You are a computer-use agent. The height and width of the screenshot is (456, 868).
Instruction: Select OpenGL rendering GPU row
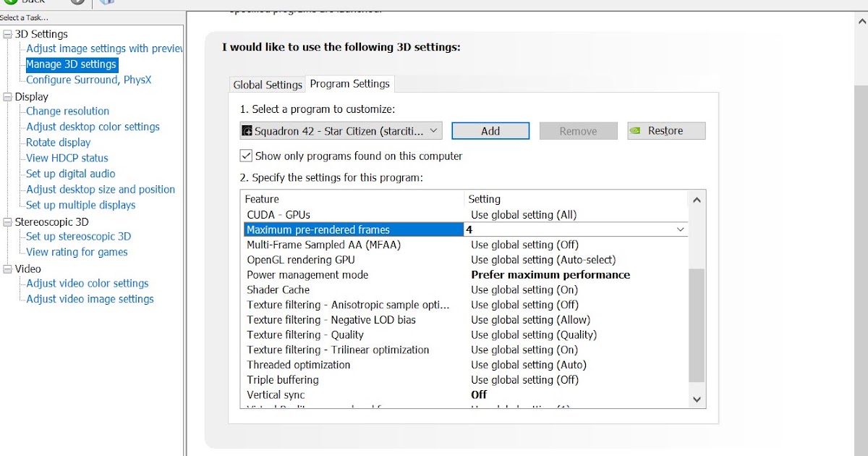pos(464,260)
